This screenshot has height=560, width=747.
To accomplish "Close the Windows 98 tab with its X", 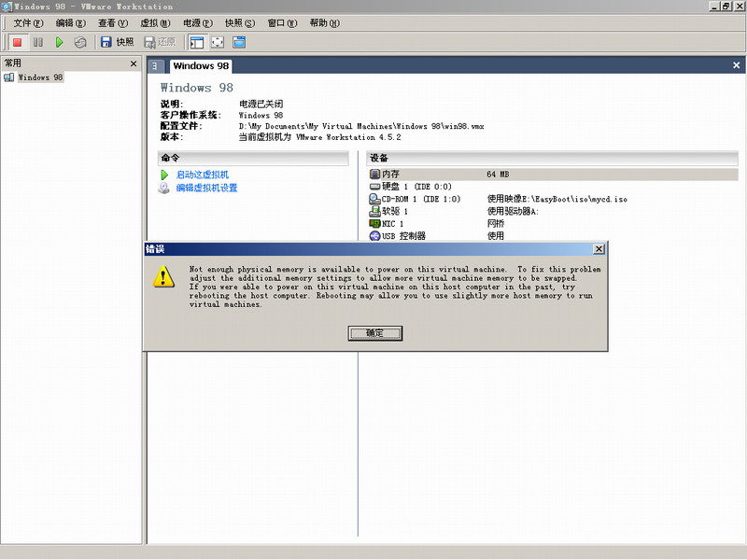I will (x=736, y=65).
